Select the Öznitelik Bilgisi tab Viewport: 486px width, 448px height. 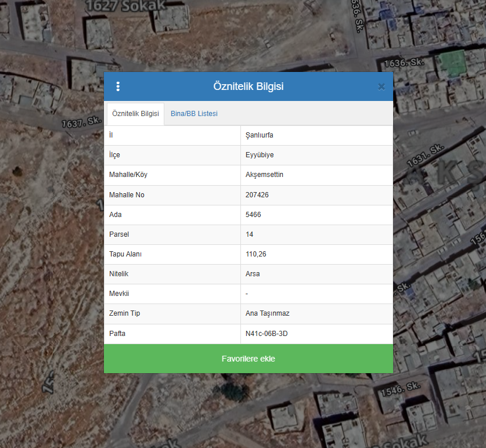tap(135, 114)
